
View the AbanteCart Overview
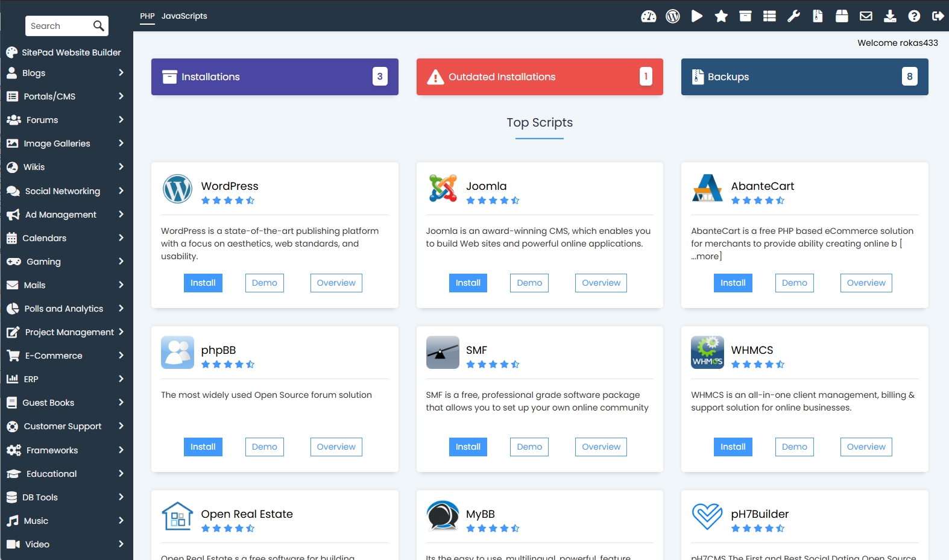click(866, 283)
